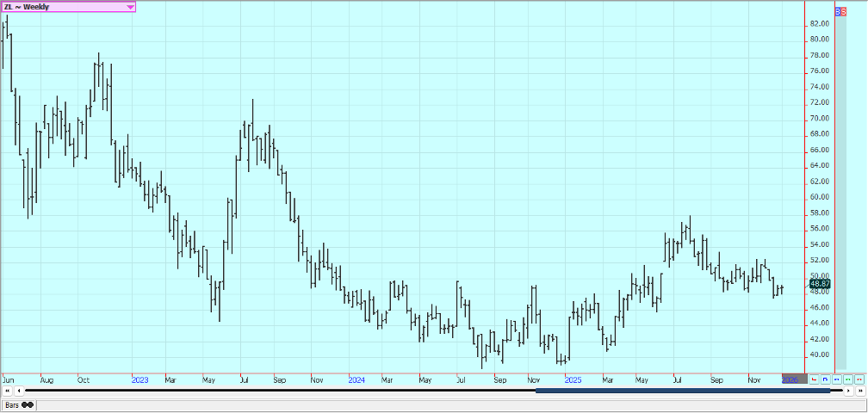Open the ZL Weekly symbol dropdown arrow
The height and width of the screenshot is (413, 868).
point(130,7)
